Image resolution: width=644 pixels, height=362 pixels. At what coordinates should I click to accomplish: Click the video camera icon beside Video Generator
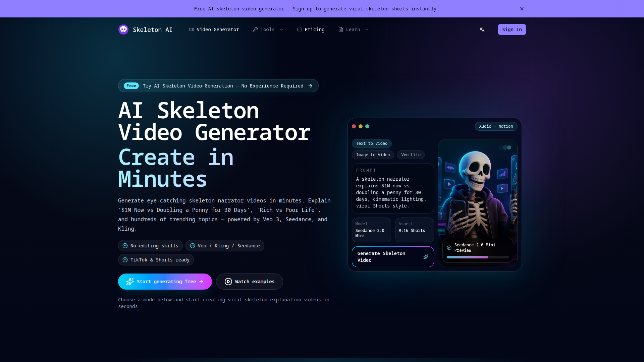pyautogui.click(x=192, y=29)
